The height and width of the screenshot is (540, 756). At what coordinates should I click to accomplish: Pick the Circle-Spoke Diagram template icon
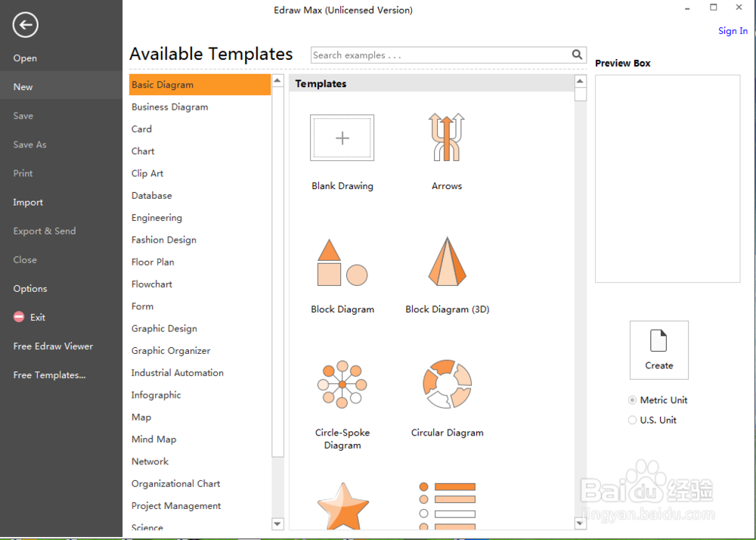(342, 384)
